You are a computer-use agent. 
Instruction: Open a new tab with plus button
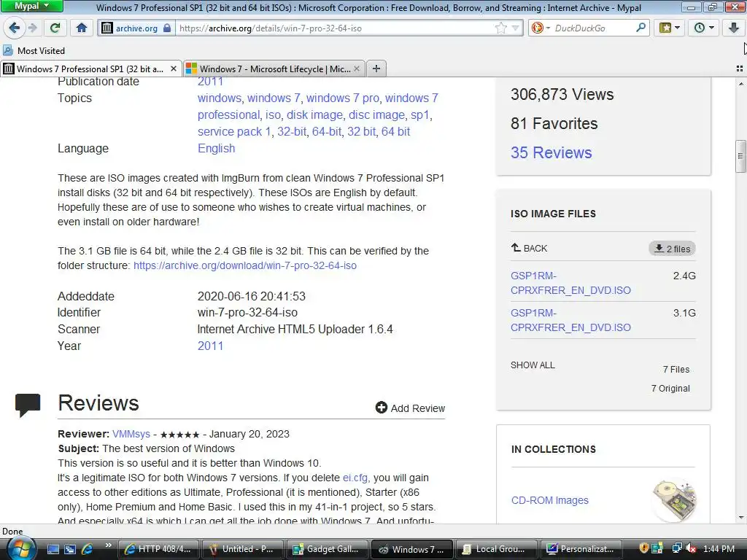point(376,69)
